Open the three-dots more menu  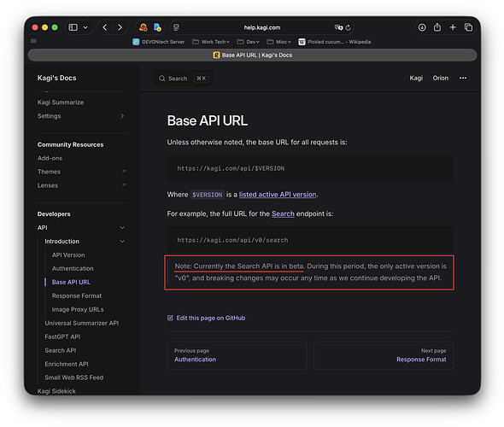click(463, 78)
